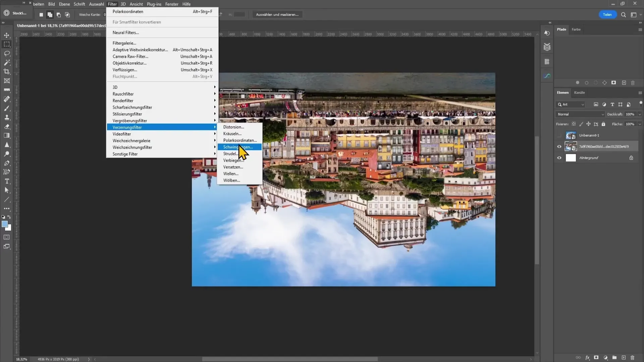Click the Teilen button
This screenshot has width=644, height=362.
pyautogui.click(x=607, y=15)
